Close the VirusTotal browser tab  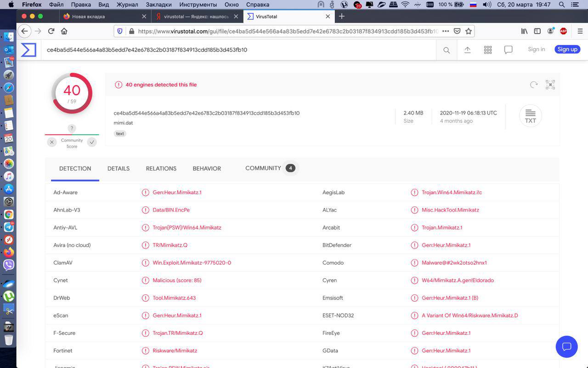328,16
